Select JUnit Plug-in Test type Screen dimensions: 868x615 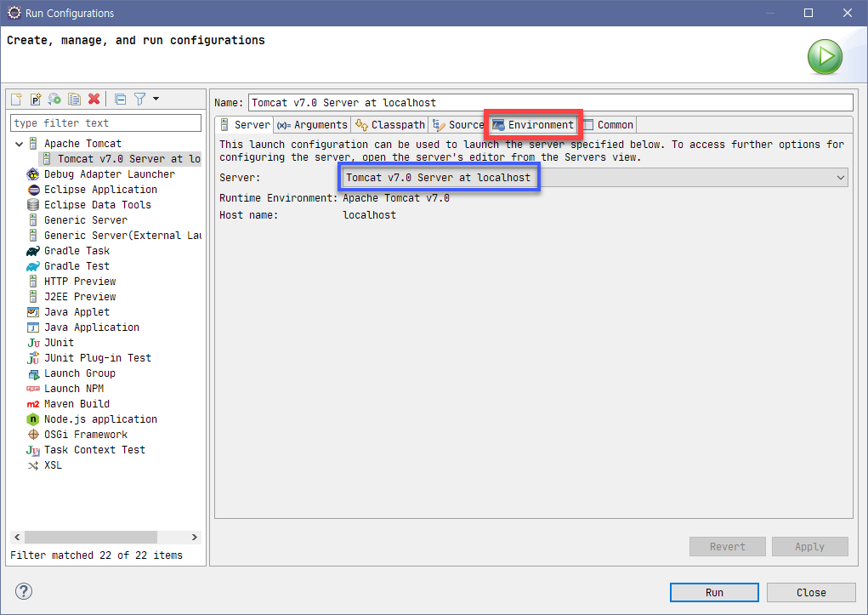98,358
